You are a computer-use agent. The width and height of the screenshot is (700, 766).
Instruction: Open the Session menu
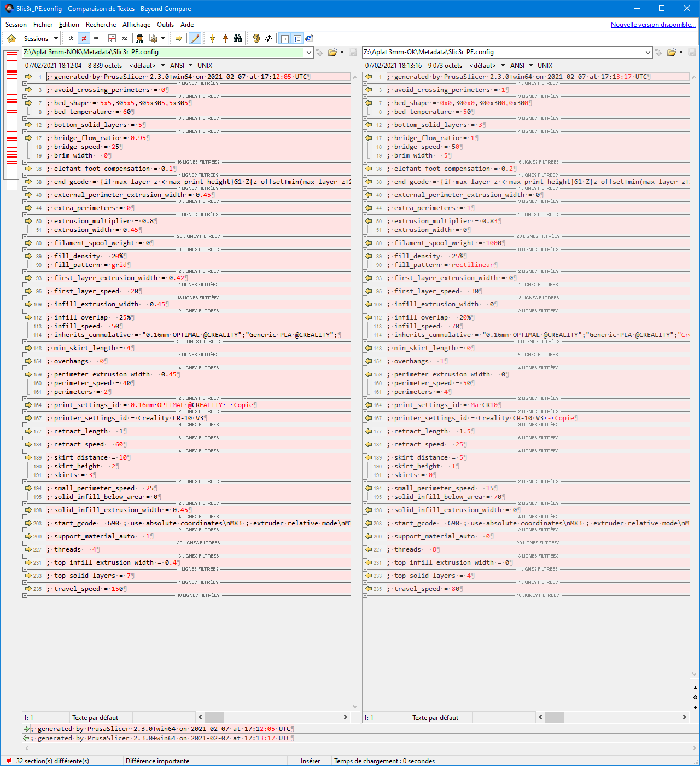click(x=16, y=25)
